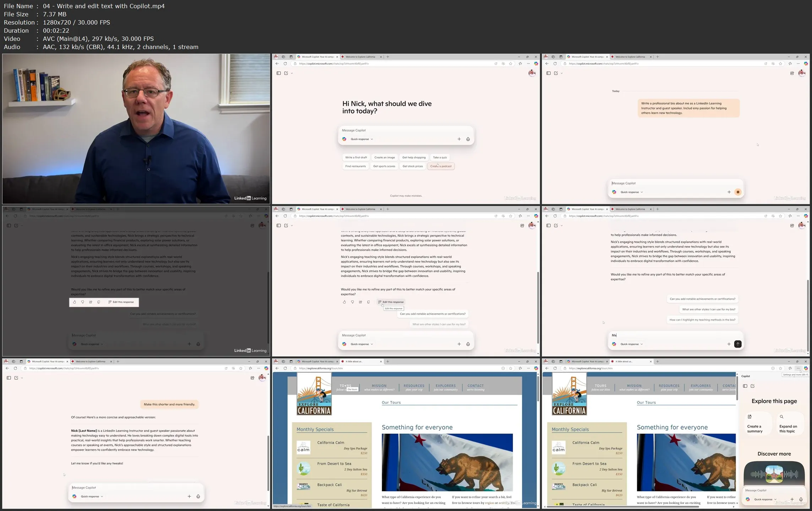The width and height of the screenshot is (812, 511).
Task: Click the input field containing typed 'Ma'
Action: (676, 335)
